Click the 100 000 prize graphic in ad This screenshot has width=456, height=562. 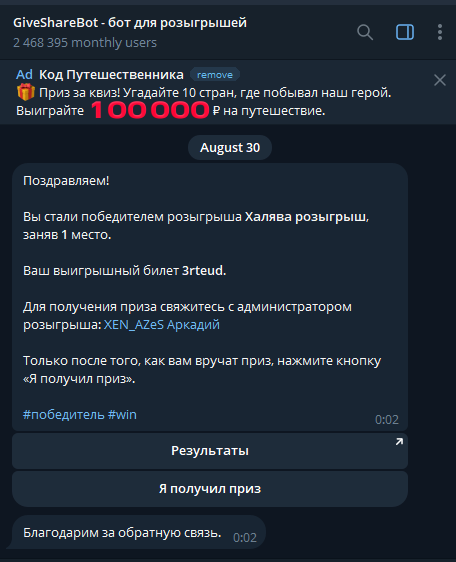pos(150,110)
